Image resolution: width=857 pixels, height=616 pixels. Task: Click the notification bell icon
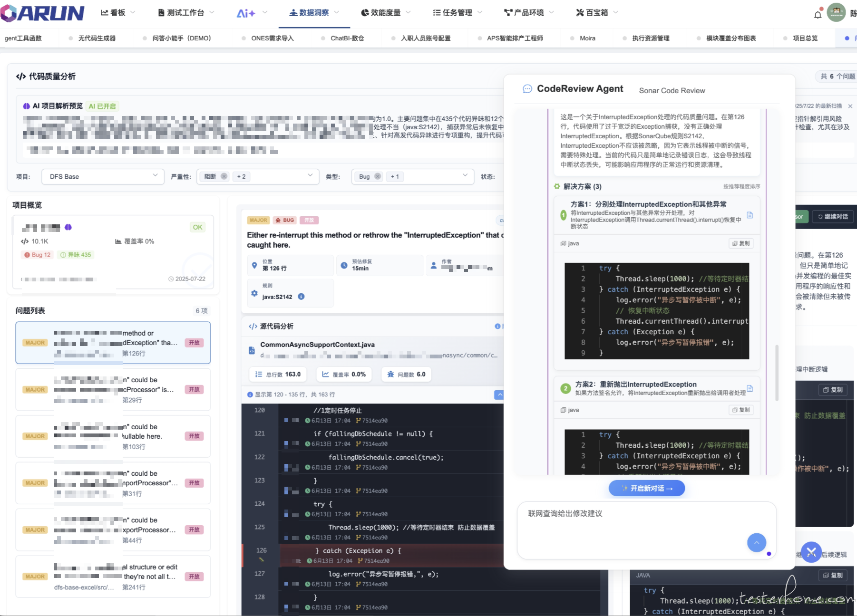[x=818, y=14]
